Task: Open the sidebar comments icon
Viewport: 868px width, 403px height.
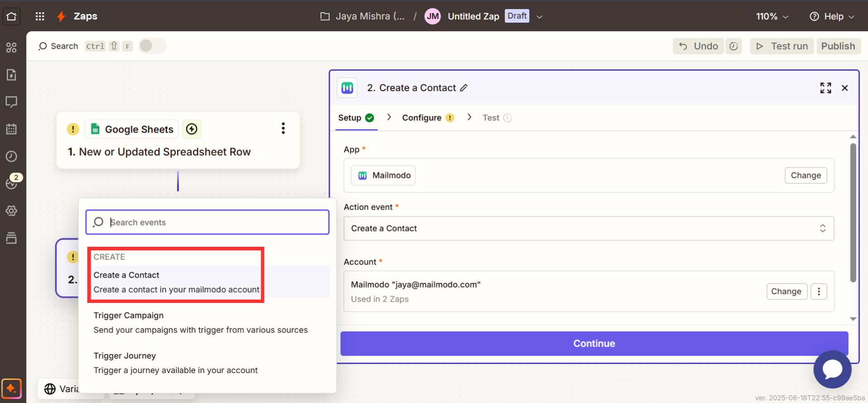Action: 11,102
